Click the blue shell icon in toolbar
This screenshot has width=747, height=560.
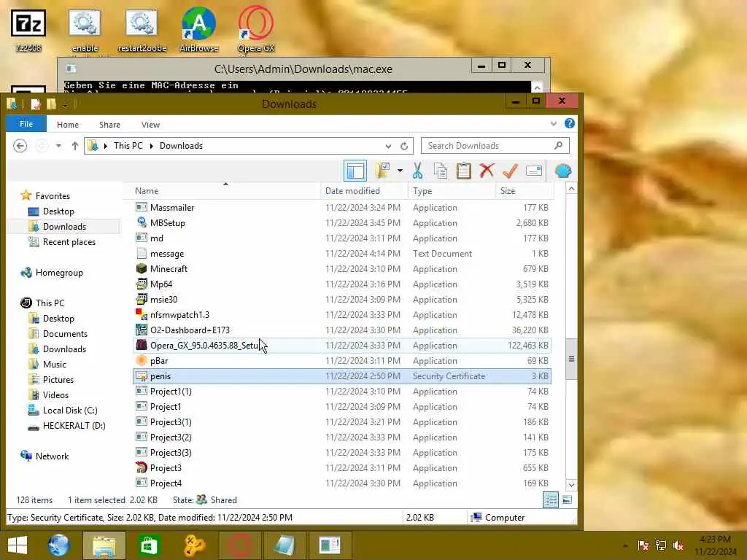click(x=563, y=171)
